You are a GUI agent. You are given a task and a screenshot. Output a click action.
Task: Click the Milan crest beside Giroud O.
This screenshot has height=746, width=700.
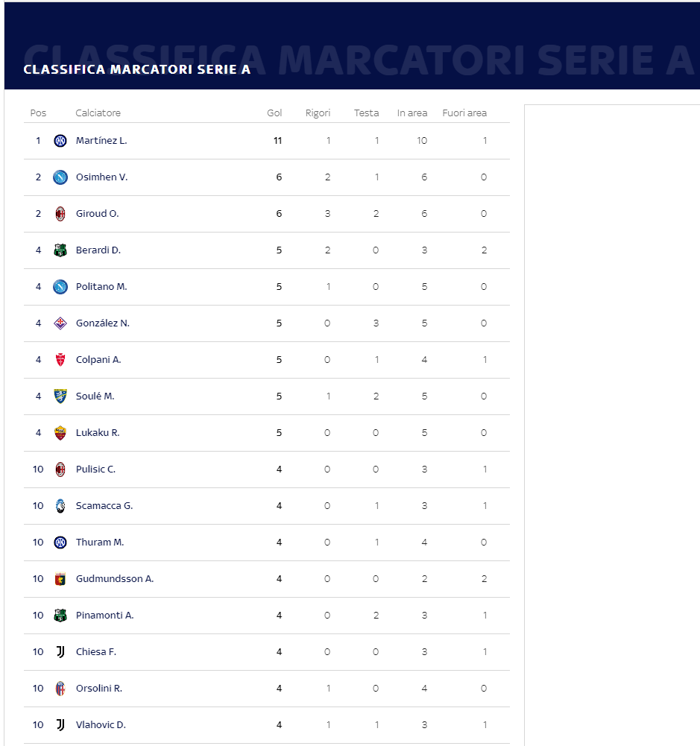60,214
